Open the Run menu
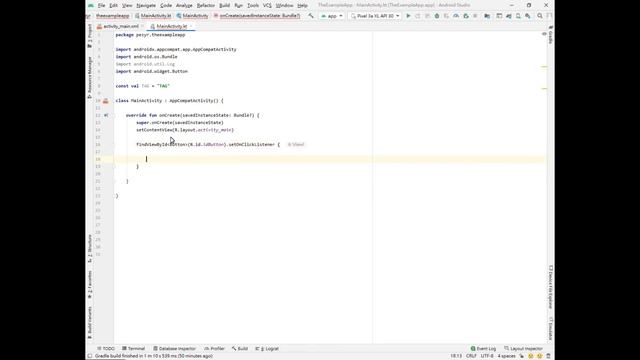640x360 pixels. 238,5
